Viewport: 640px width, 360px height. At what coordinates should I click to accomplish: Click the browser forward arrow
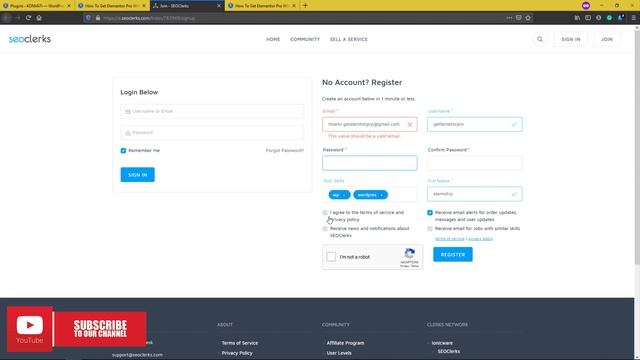tap(18, 18)
